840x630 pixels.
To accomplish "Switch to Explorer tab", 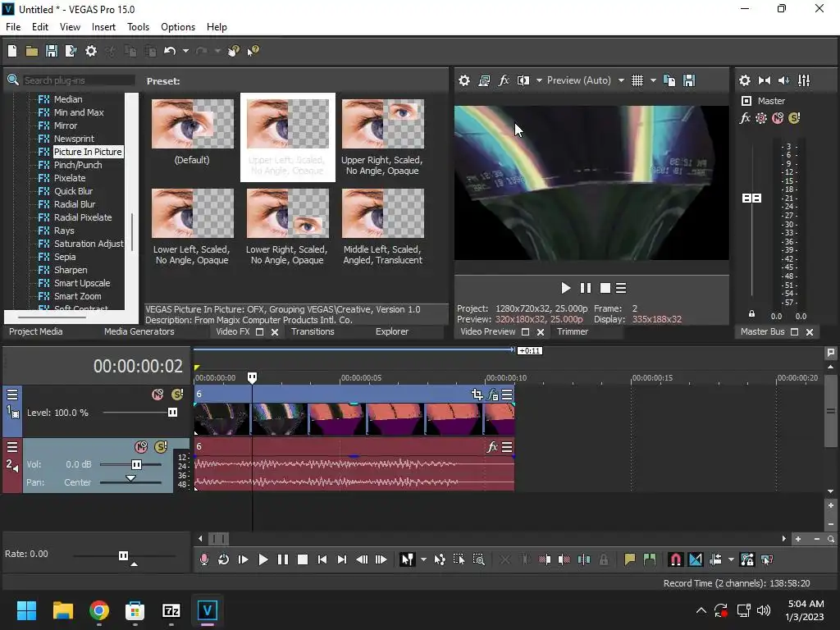I will tap(392, 331).
